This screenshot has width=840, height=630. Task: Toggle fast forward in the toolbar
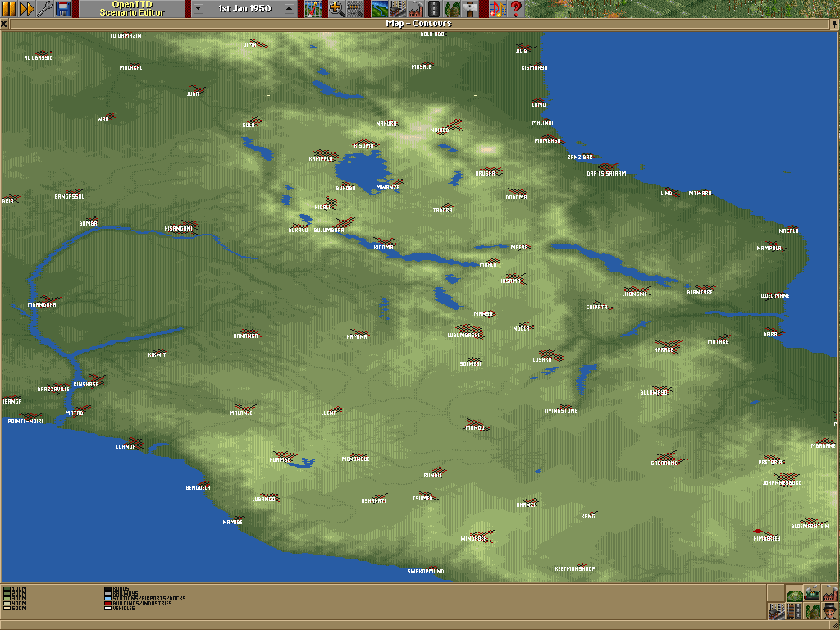(27, 8)
